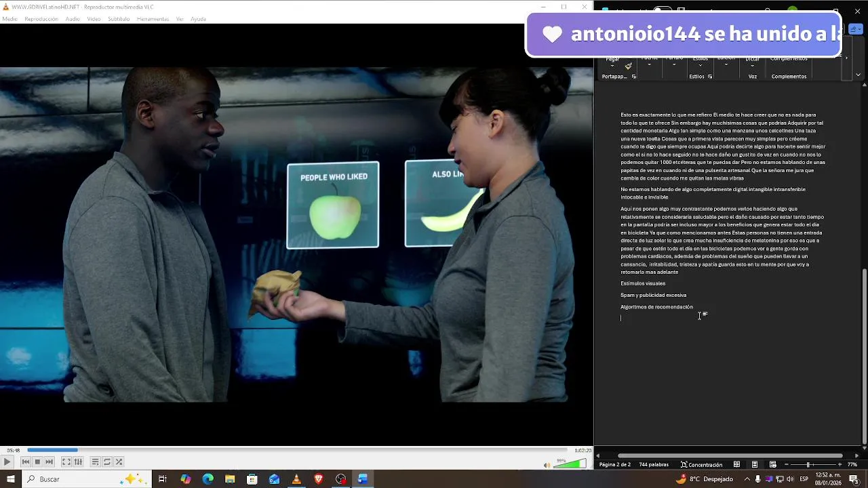
Task: Adjust the Word zoom slider
Action: (808, 464)
